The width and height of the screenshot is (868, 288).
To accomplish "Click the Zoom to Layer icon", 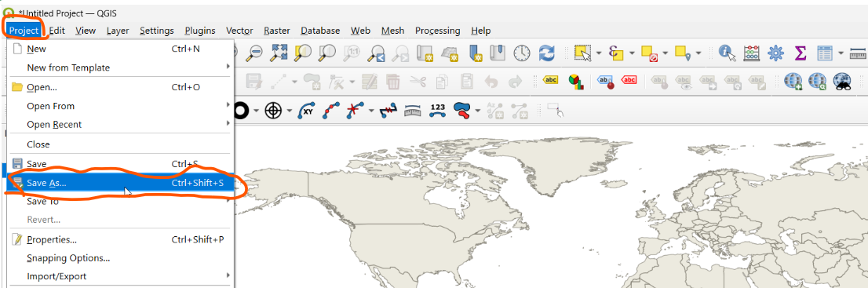I will click(326, 53).
